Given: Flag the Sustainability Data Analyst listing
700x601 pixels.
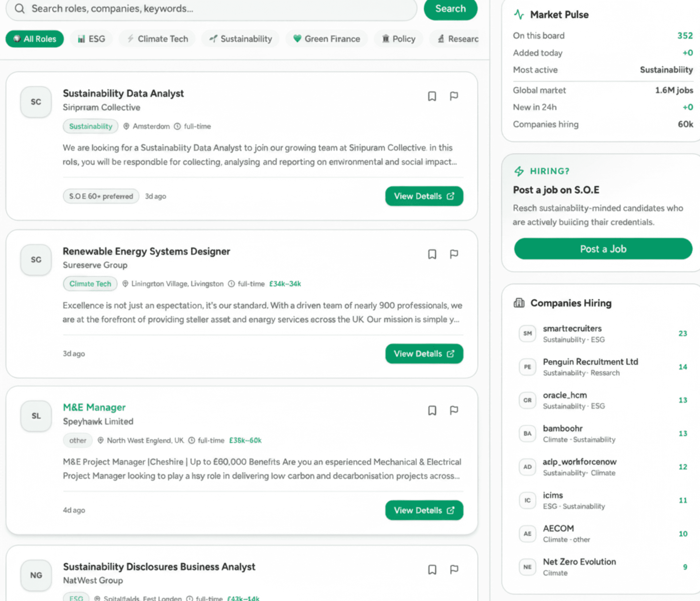Looking at the screenshot, I should (x=454, y=96).
